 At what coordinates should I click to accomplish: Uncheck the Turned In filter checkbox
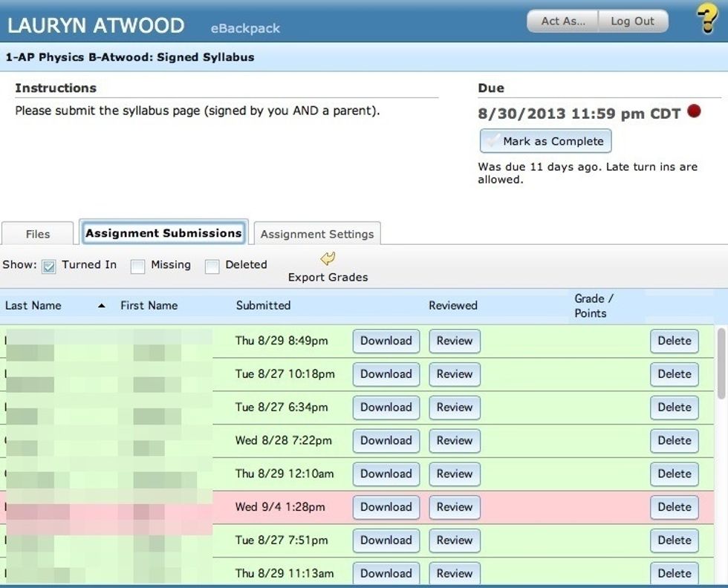point(49,265)
